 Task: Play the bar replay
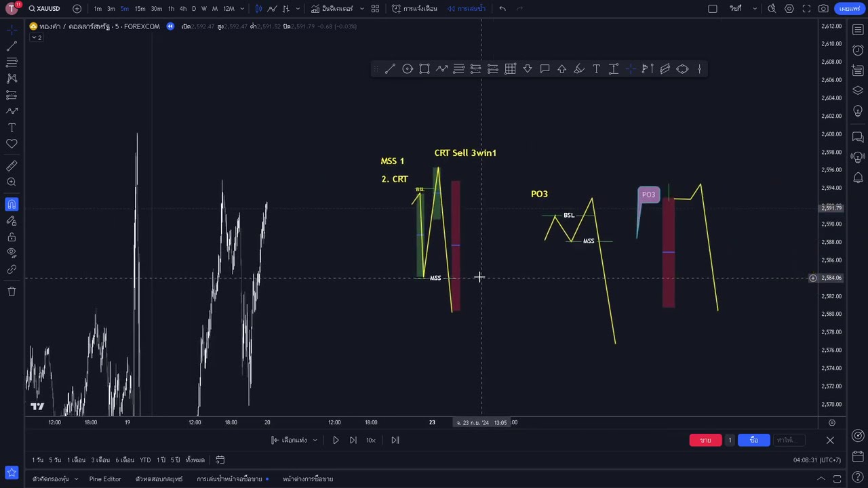click(x=336, y=441)
